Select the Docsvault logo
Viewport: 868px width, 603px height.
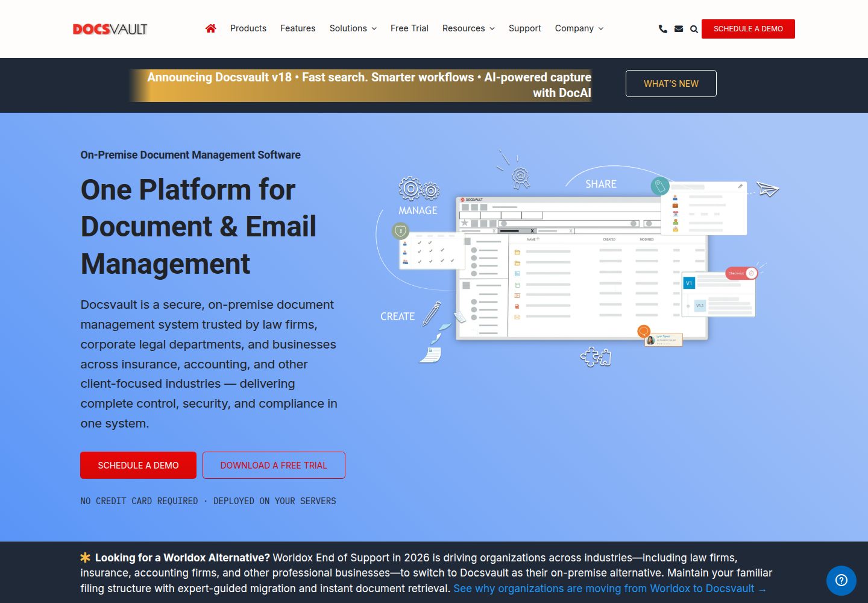point(110,29)
